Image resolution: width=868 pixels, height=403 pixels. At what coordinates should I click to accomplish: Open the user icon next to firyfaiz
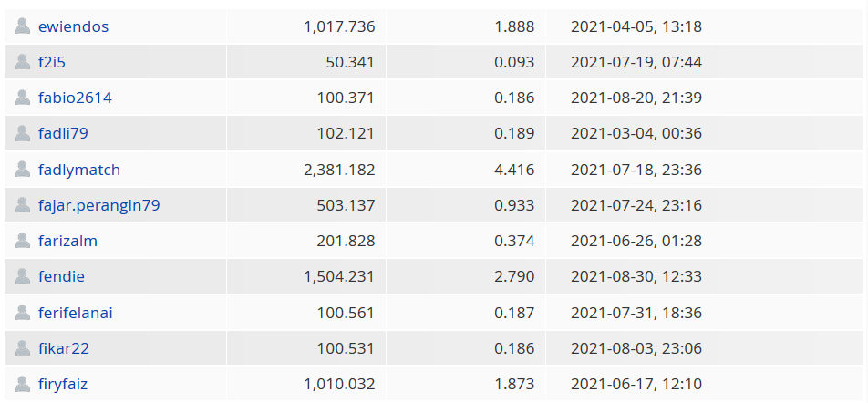click(22, 384)
